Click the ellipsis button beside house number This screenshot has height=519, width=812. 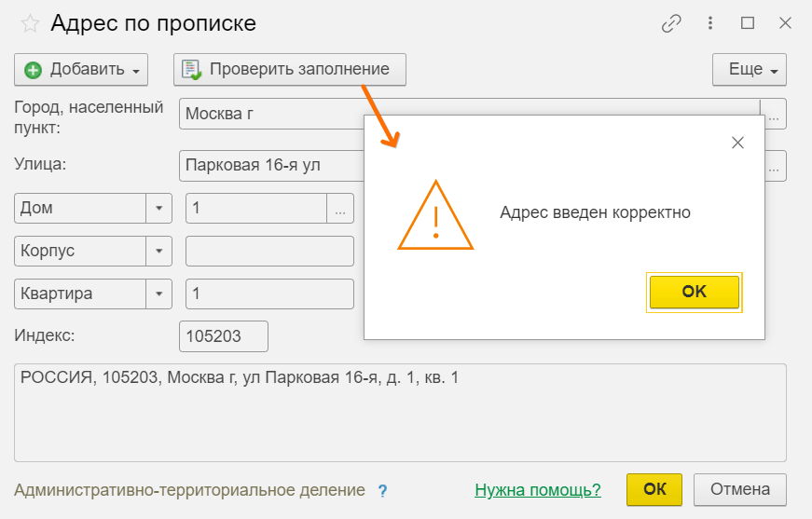pyautogui.click(x=340, y=209)
